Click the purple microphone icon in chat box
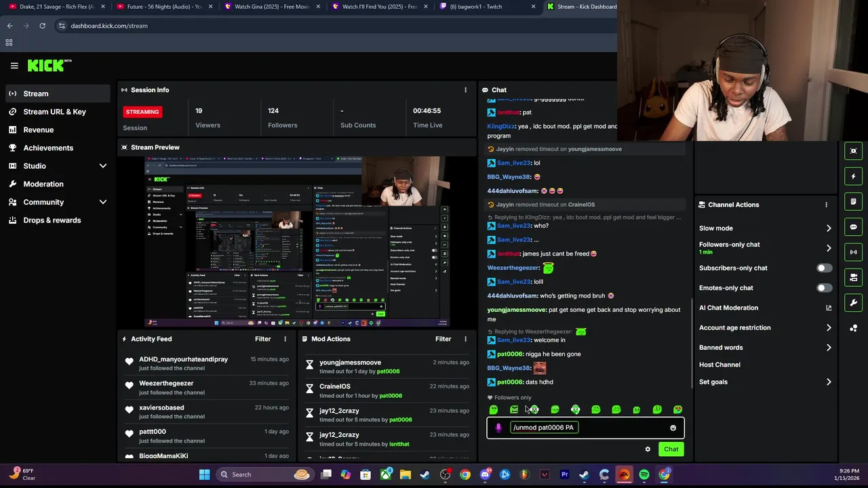 [x=499, y=428]
